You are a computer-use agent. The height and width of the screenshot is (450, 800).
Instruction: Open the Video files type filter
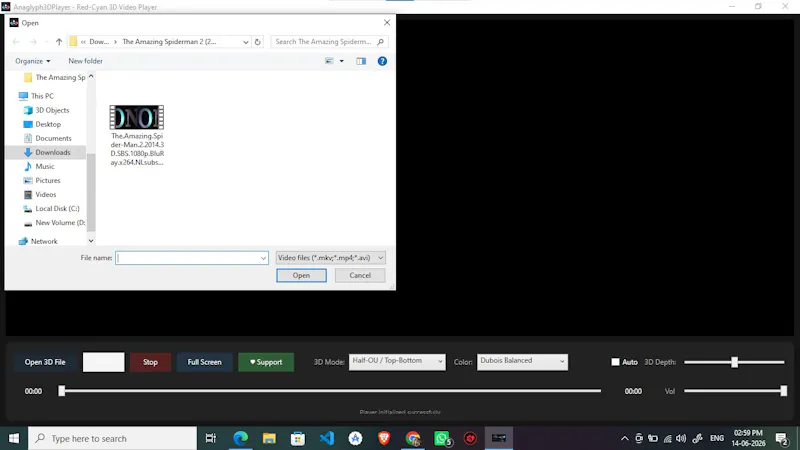331,258
